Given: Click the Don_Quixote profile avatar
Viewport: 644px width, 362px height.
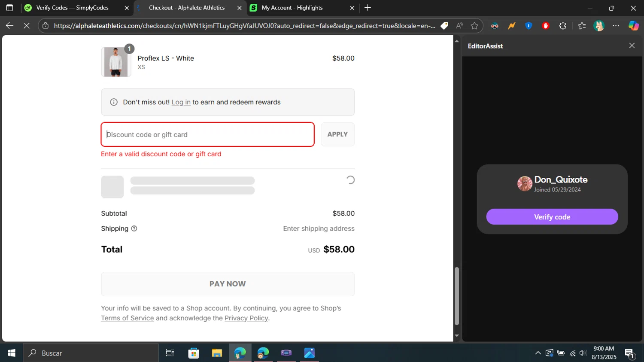Looking at the screenshot, I should coord(525,184).
